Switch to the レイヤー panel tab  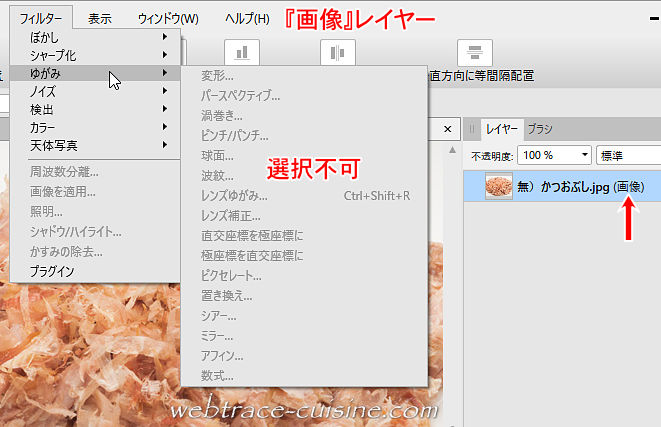click(x=502, y=128)
